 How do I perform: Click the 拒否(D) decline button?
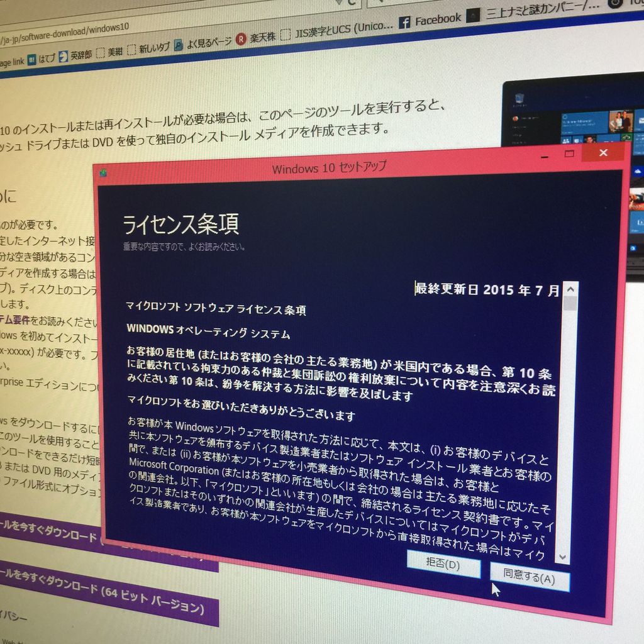pyautogui.click(x=443, y=563)
